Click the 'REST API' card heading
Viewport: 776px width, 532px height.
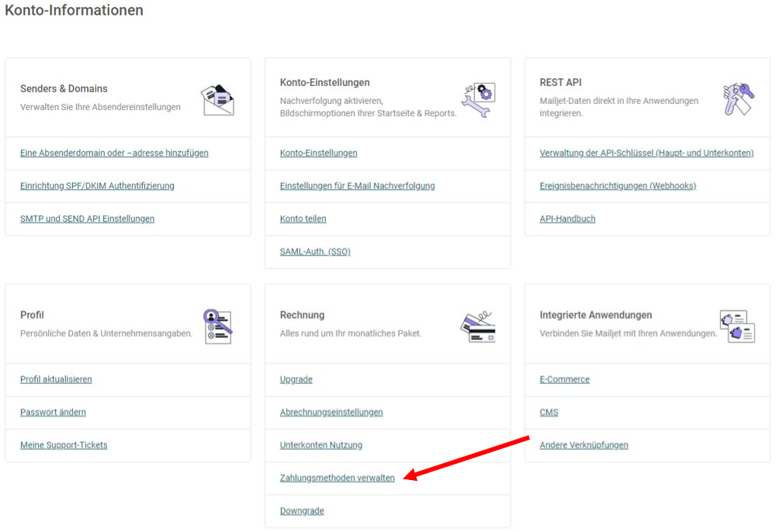[560, 82]
